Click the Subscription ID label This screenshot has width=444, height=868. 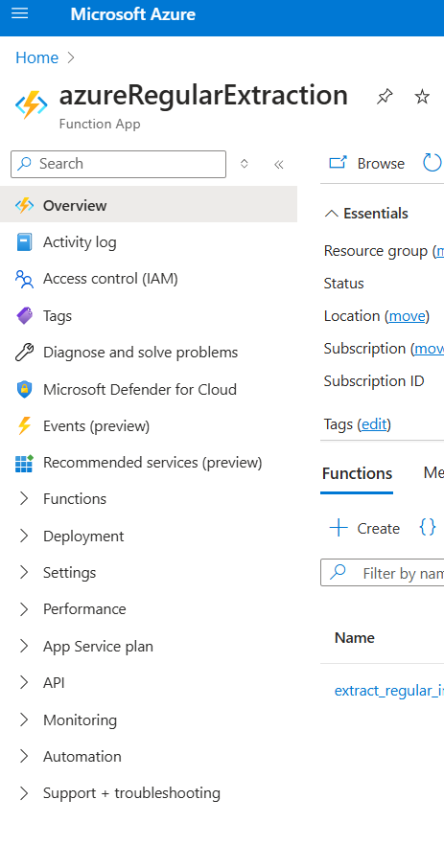point(374,381)
